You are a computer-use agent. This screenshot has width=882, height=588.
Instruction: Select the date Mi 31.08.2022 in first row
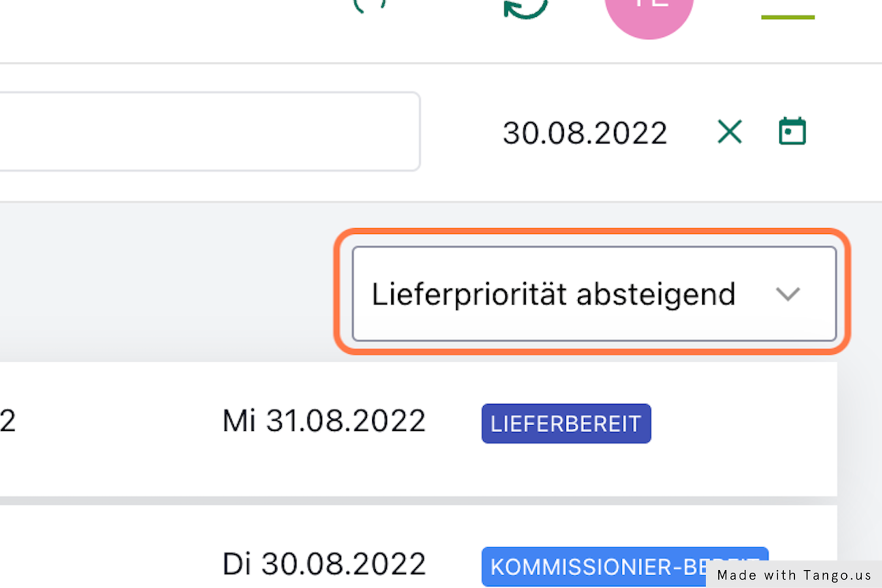(324, 421)
